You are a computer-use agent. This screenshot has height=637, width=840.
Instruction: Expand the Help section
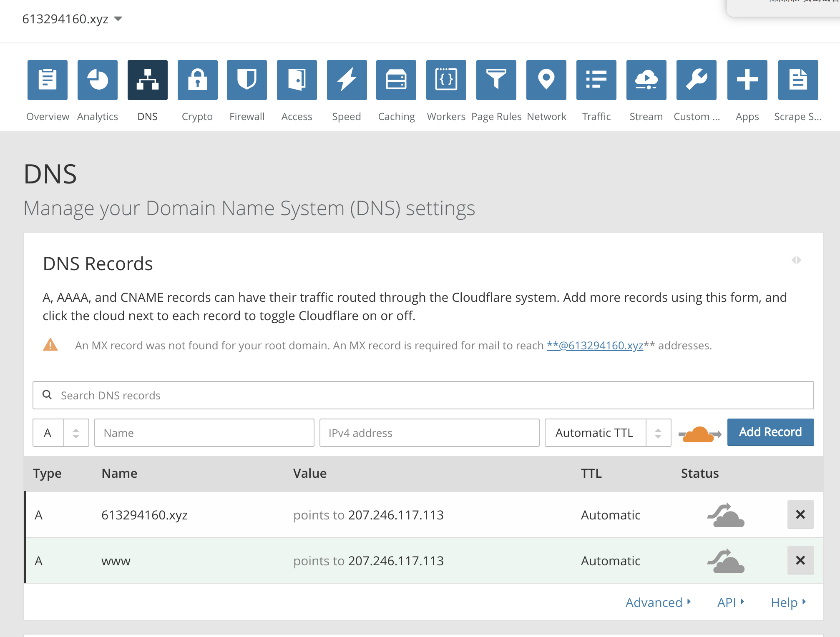click(788, 602)
